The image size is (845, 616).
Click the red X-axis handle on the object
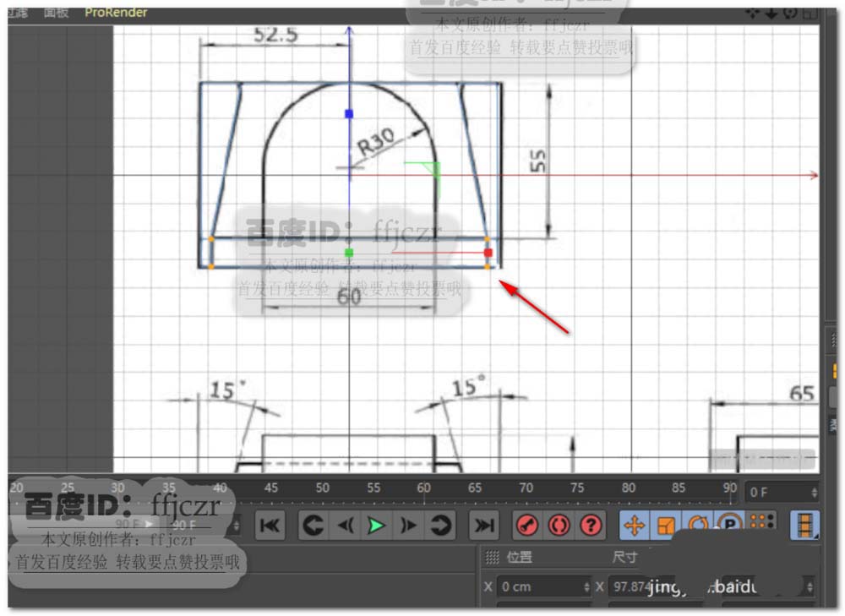pos(488,253)
